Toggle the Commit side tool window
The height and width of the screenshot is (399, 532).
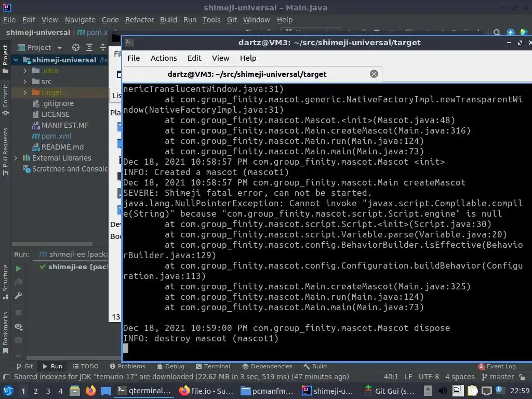[5, 100]
